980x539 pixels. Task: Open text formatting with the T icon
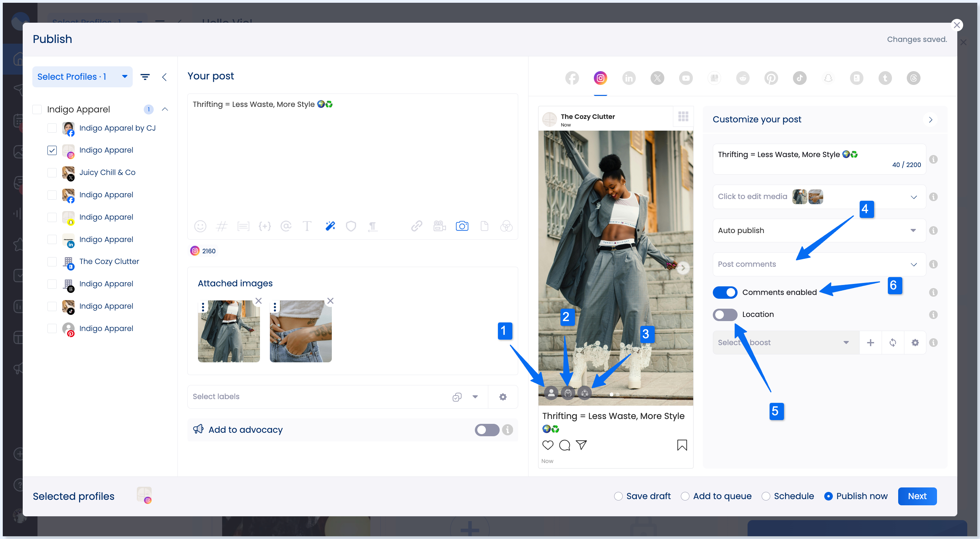pyautogui.click(x=307, y=226)
